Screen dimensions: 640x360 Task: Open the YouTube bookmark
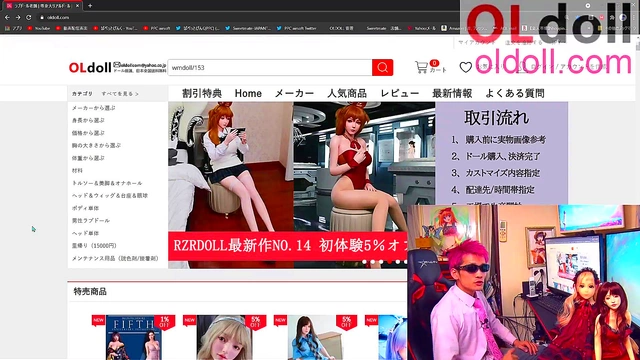coord(39,28)
